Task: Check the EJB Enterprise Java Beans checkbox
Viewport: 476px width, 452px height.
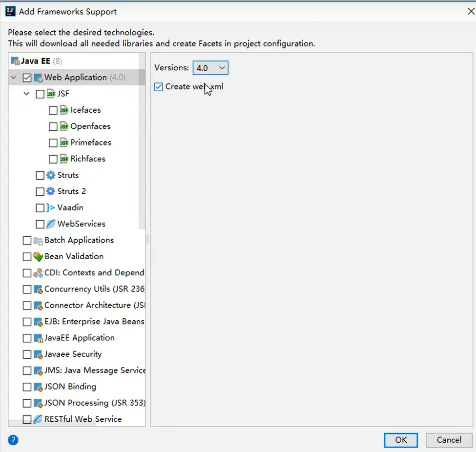Action: pyautogui.click(x=27, y=322)
